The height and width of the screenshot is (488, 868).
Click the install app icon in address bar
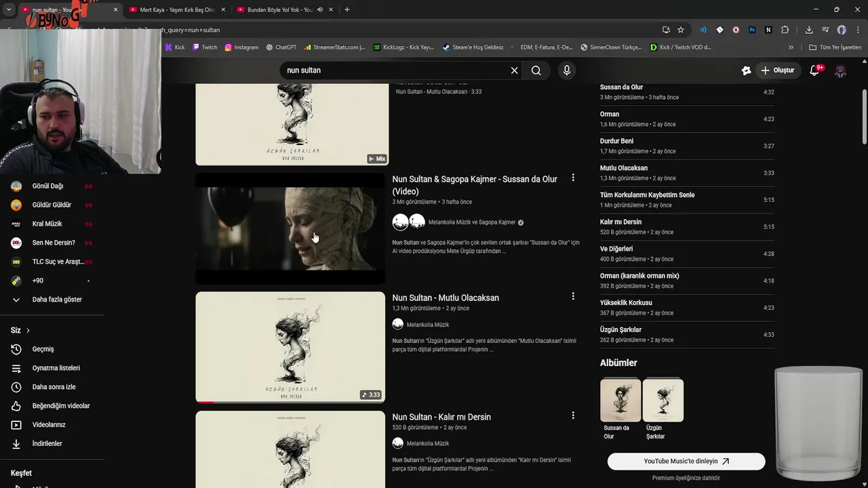pyautogui.click(x=666, y=30)
